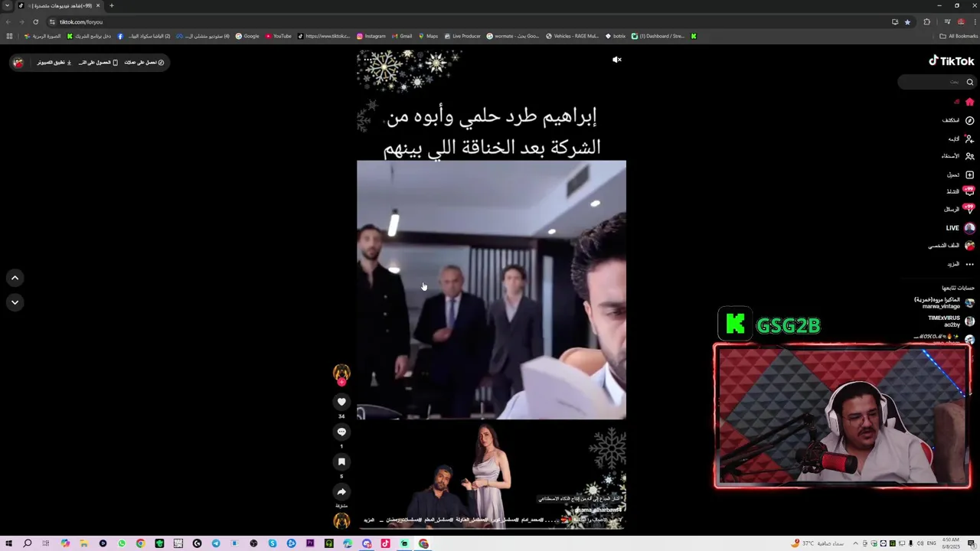980x551 pixels.
Task: Open the LIVE sidebar item
Action: [x=960, y=228]
